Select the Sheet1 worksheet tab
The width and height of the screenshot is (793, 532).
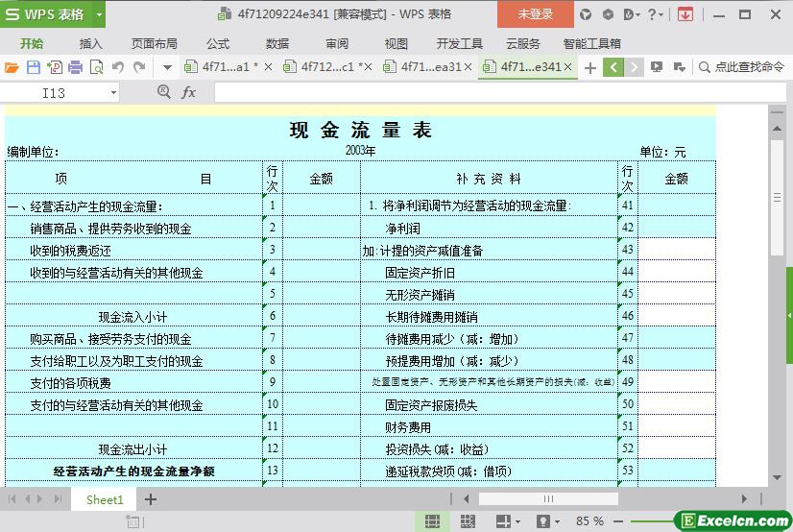click(x=105, y=499)
